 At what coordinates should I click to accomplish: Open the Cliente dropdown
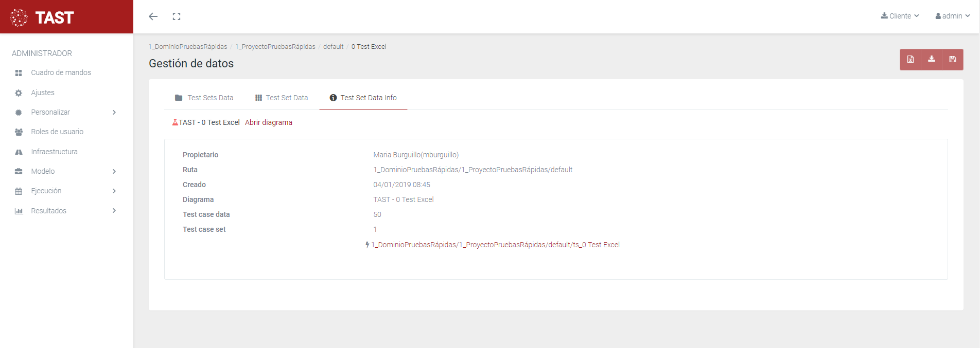900,16
